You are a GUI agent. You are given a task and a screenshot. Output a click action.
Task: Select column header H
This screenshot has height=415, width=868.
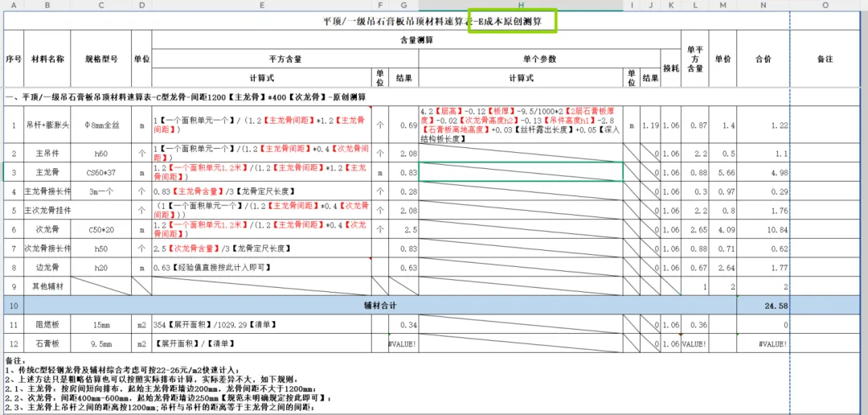[x=521, y=5]
